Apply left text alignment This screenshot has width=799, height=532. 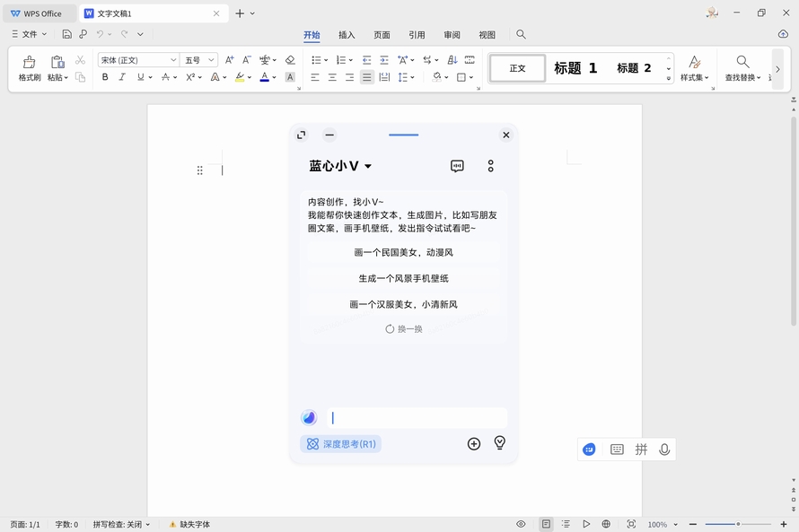[x=315, y=77]
